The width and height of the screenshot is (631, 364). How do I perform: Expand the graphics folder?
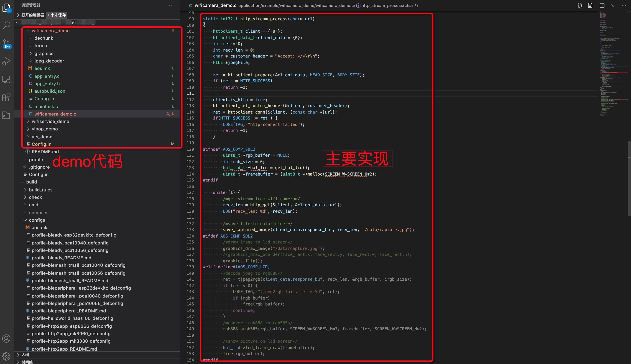pyautogui.click(x=31, y=53)
